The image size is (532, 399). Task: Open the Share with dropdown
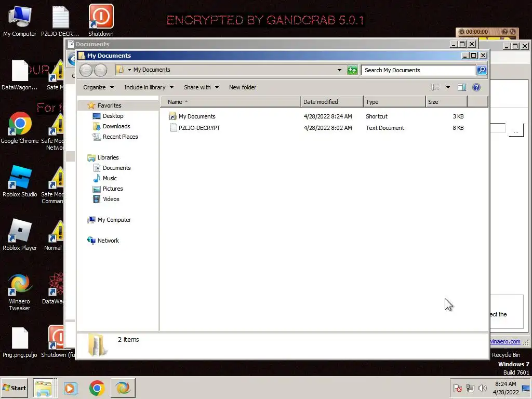pos(201,87)
